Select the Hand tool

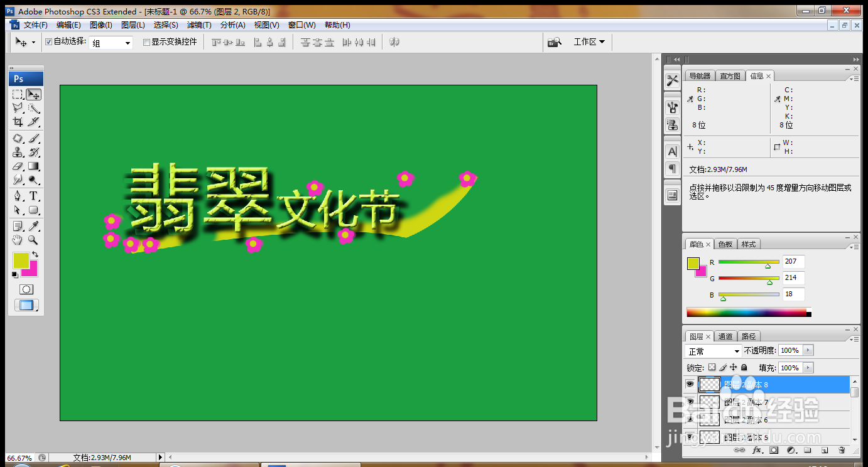pos(18,240)
